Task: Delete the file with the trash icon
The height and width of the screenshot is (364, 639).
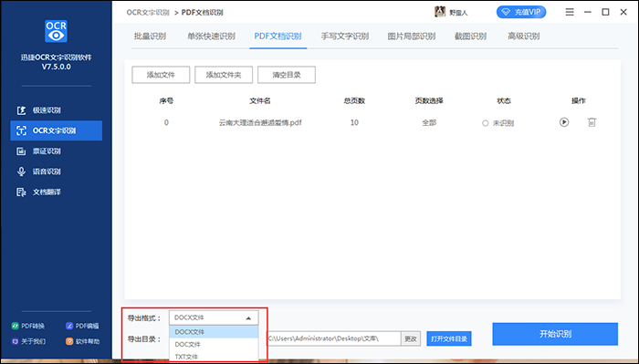Action: point(592,122)
